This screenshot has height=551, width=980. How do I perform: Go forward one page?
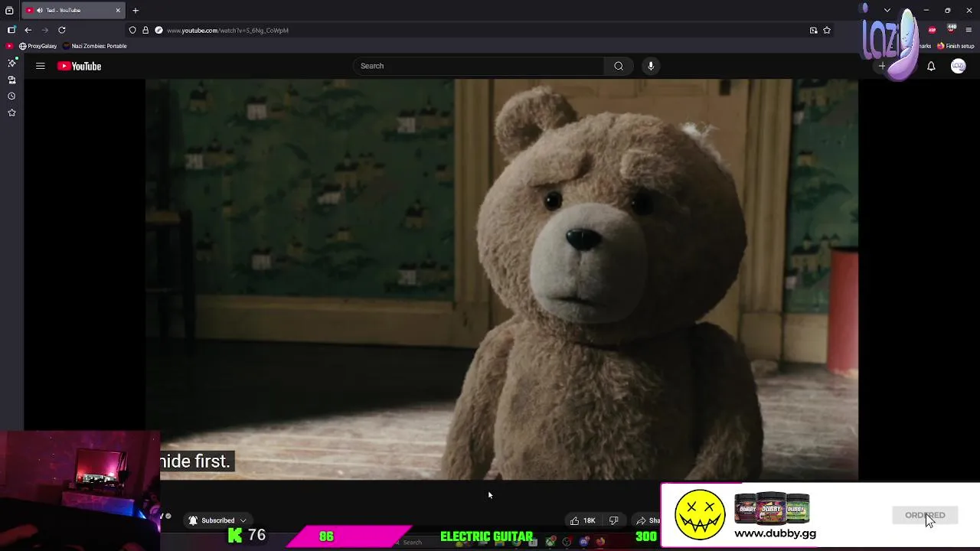click(x=45, y=30)
